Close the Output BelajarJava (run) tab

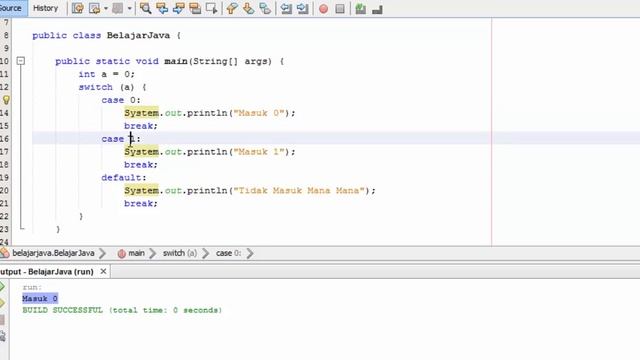click(x=103, y=271)
